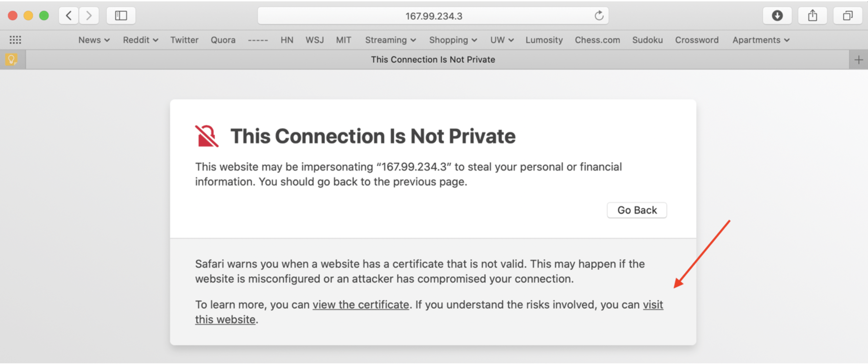Open the Chess.com bookmark

click(597, 40)
